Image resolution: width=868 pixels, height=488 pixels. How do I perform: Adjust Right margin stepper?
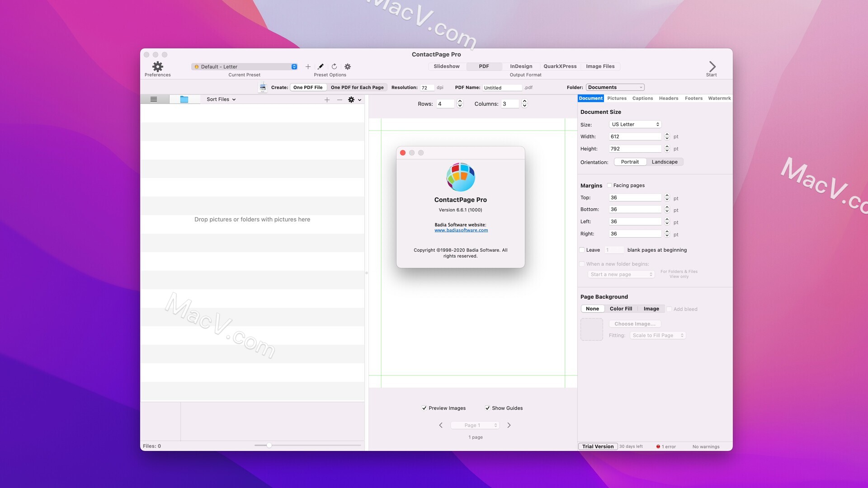coord(667,234)
